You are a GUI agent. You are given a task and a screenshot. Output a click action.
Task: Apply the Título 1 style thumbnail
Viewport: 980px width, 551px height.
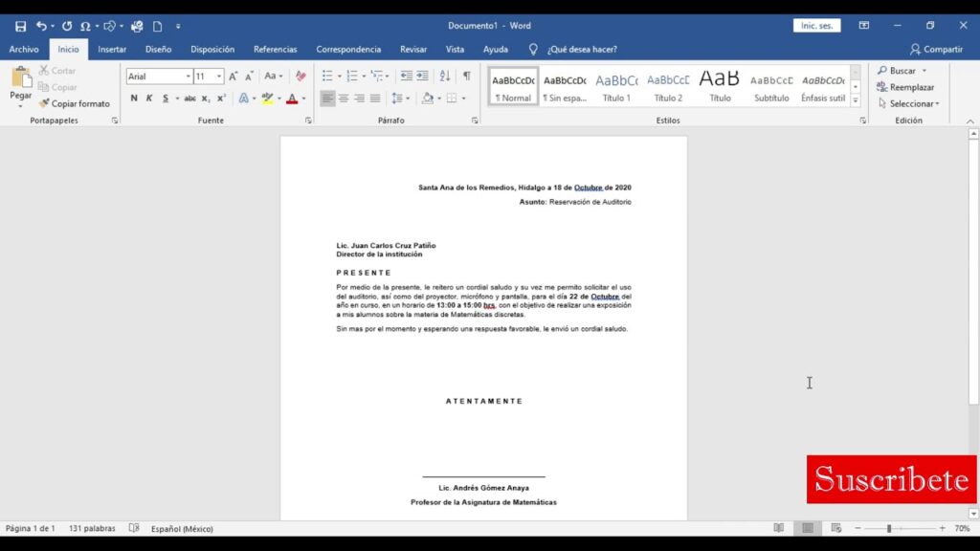(616, 87)
